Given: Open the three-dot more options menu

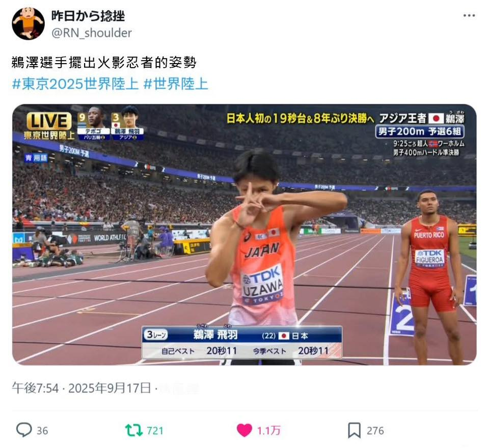Looking at the screenshot, I should [x=469, y=16].
